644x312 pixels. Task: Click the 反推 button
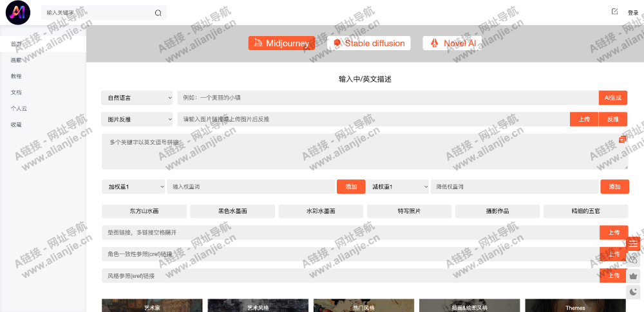point(613,119)
